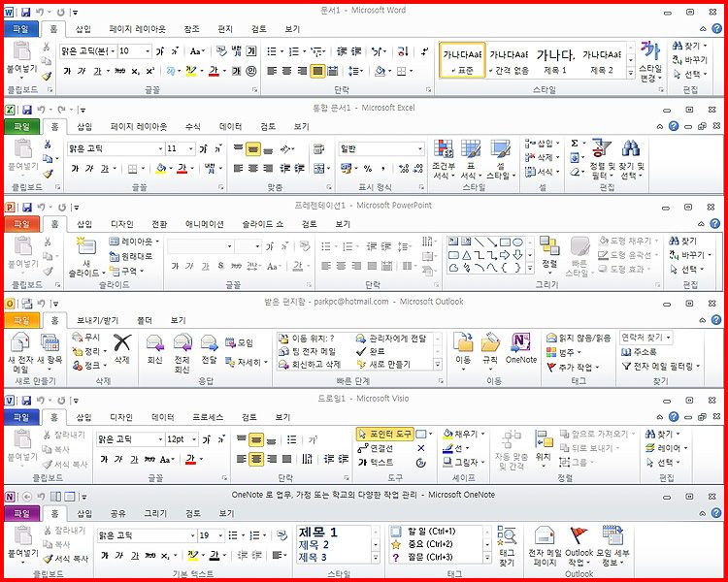
Task: Click Word's Find binoculars button
Action: coord(689,46)
